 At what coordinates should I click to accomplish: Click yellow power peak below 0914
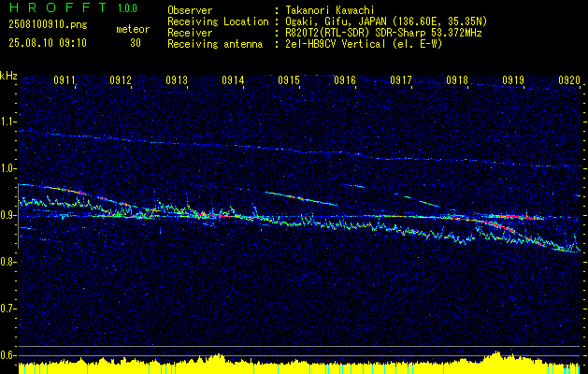[x=220, y=358]
